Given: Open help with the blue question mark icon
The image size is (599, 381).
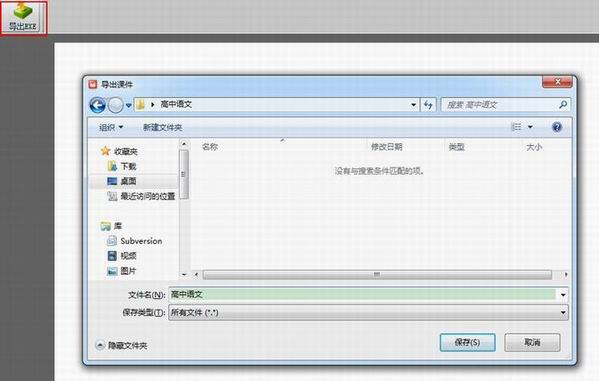Looking at the screenshot, I should (557, 127).
